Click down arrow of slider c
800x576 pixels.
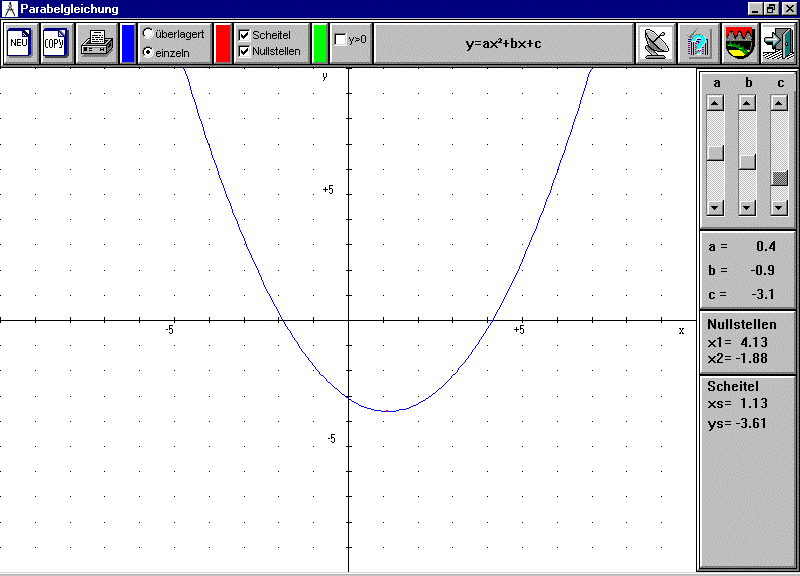coord(779,208)
